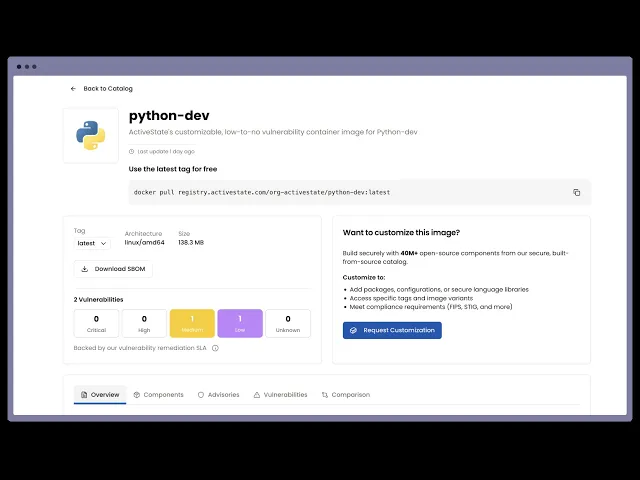The width and height of the screenshot is (640, 480).
Task: Click the purple Low vulnerabilities tile
Action: [x=240, y=323]
